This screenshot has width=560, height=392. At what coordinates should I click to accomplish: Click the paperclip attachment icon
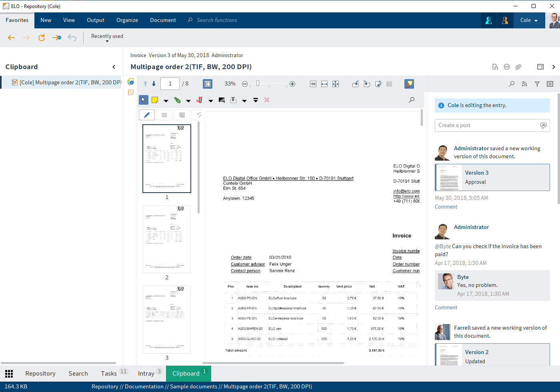[x=518, y=67]
